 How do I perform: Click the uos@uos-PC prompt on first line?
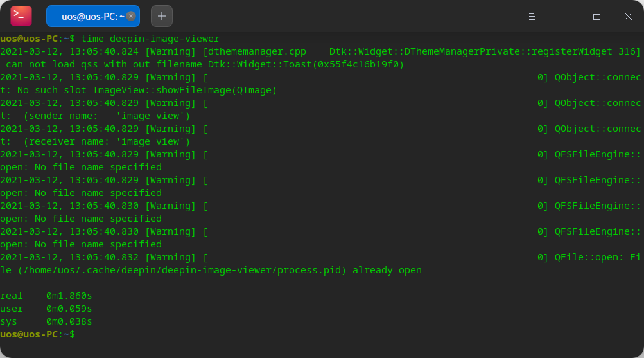coord(29,39)
